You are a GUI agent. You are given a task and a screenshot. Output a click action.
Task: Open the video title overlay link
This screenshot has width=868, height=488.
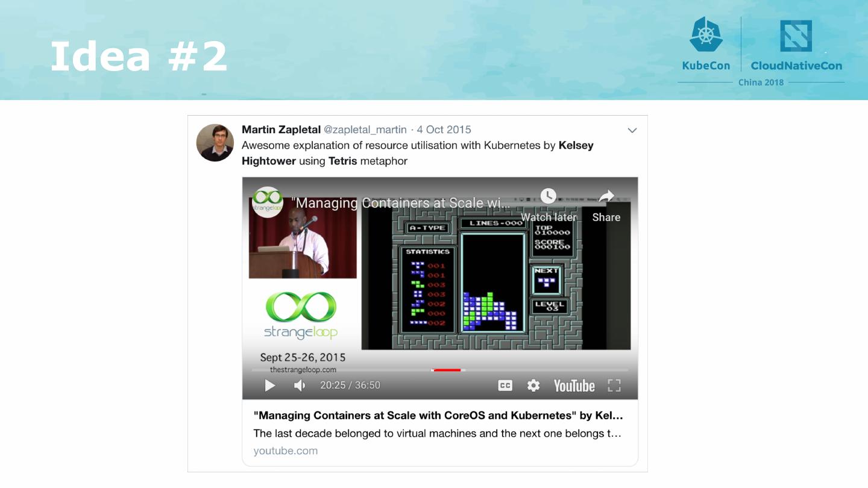pyautogui.click(x=401, y=203)
